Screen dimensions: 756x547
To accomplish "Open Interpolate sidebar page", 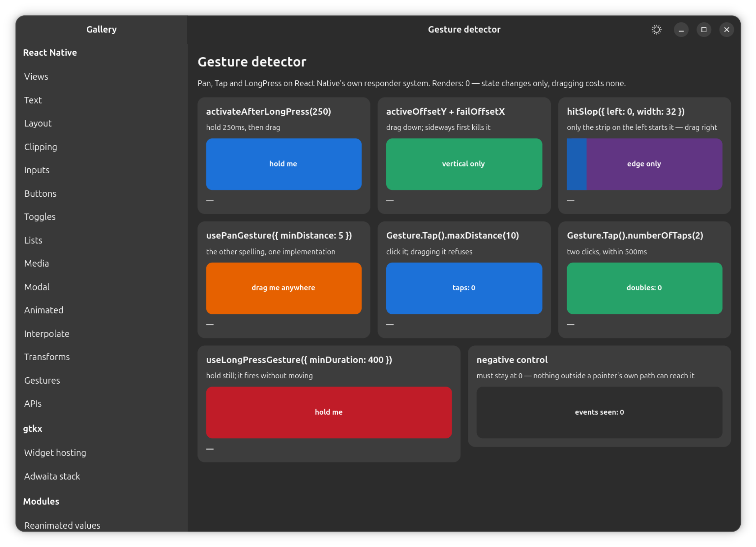I will coord(101,333).
